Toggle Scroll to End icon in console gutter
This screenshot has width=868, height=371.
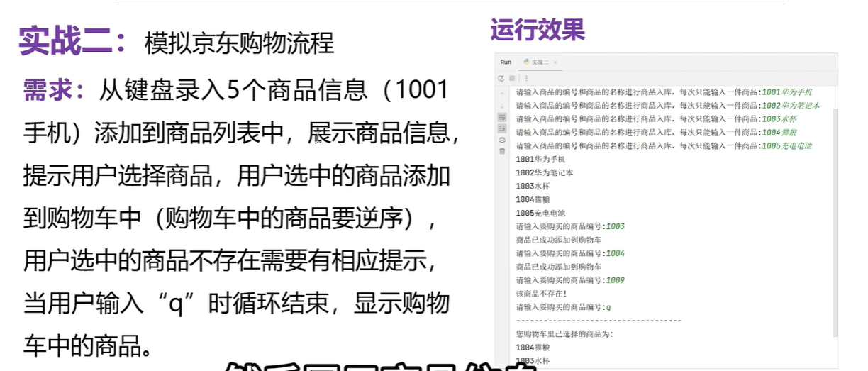502,128
